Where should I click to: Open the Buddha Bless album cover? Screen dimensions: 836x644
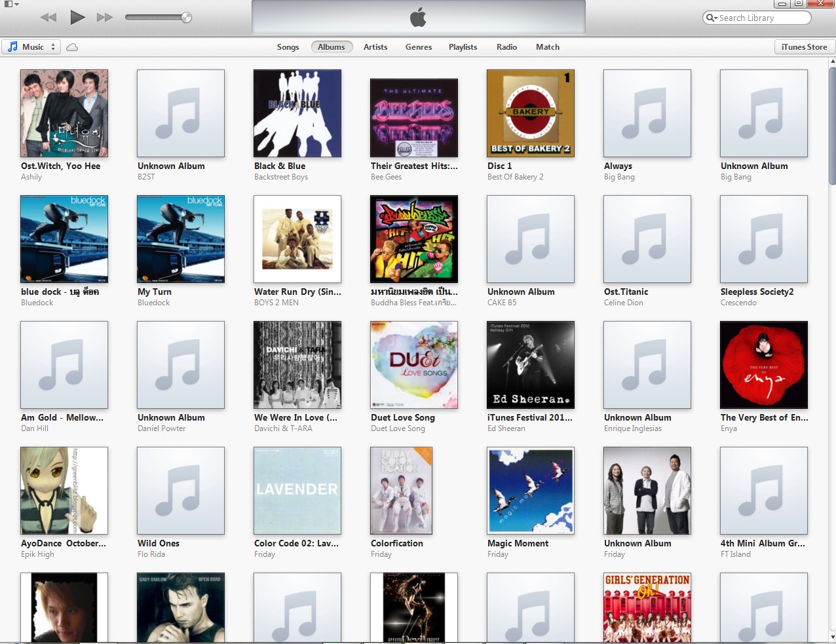pyautogui.click(x=414, y=239)
